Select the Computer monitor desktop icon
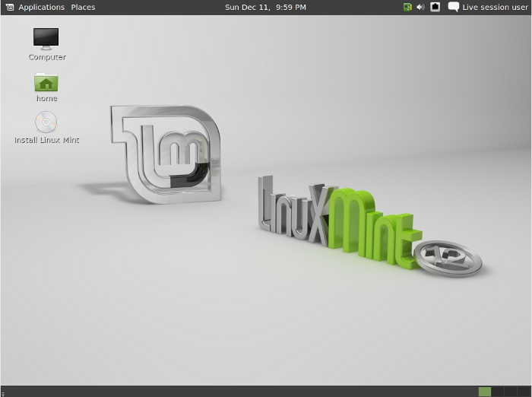 (x=46, y=38)
